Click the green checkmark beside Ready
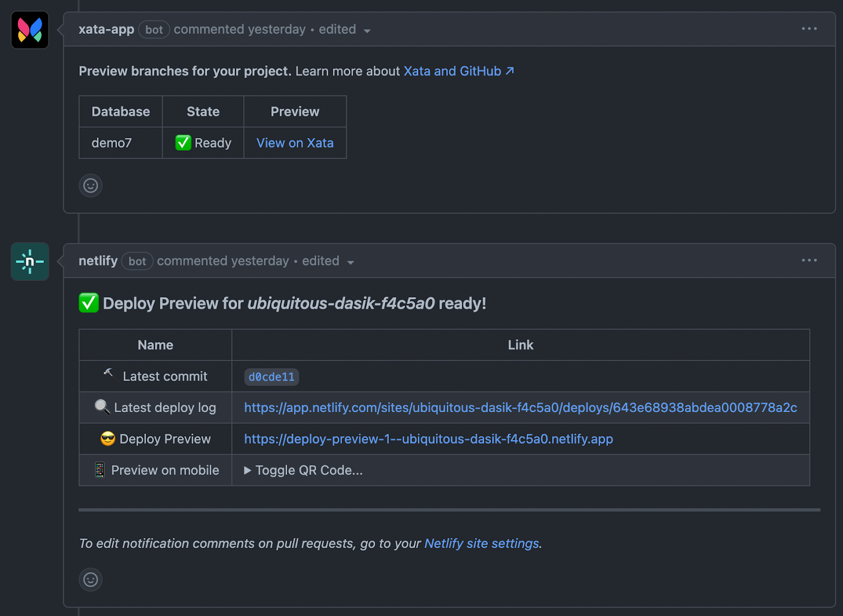This screenshot has height=616, width=843. click(183, 143)
